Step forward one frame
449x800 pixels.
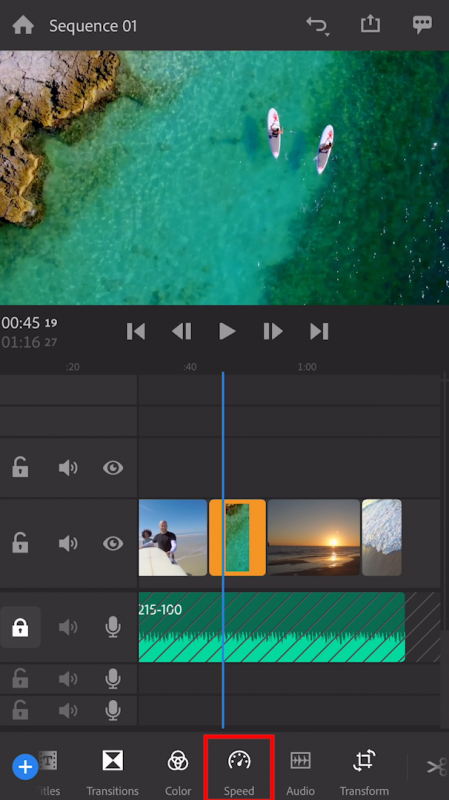[x=273, y=332]
